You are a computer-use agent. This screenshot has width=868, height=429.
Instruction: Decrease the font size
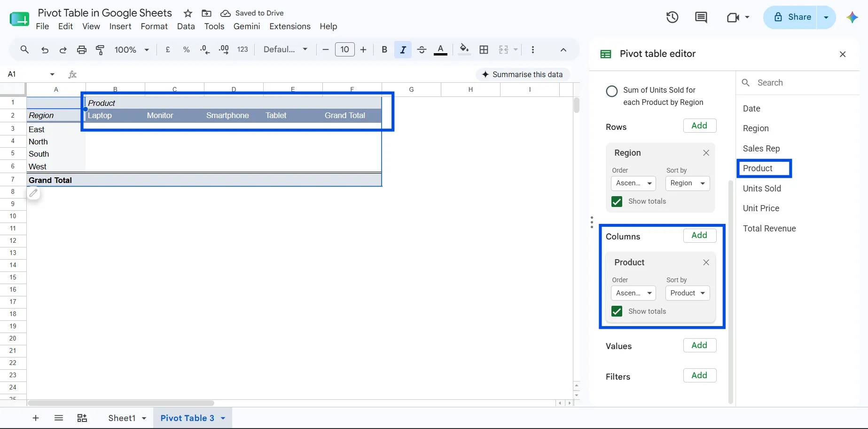[x=325, y=49]
